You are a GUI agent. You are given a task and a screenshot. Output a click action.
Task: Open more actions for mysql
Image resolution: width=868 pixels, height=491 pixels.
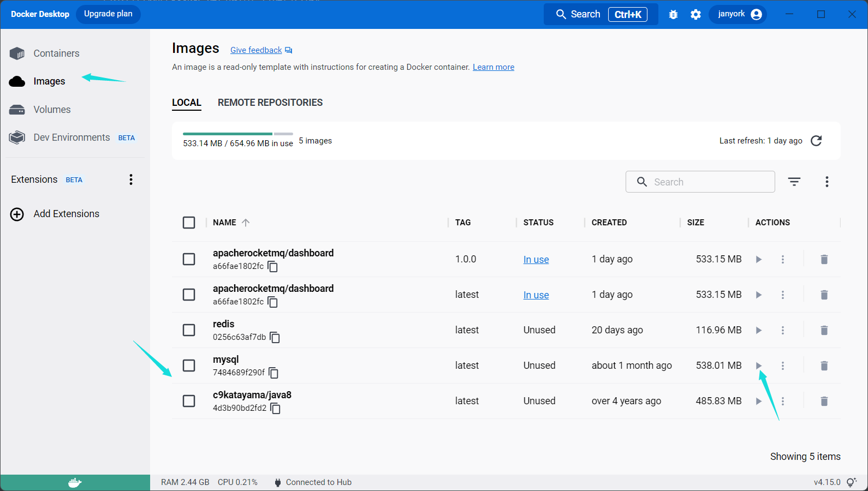783,366
